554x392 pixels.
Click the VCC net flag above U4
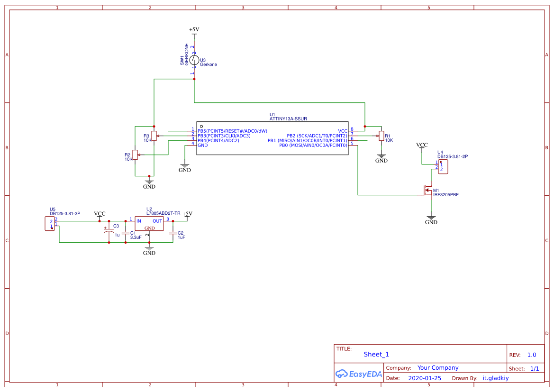coord(421,145)
